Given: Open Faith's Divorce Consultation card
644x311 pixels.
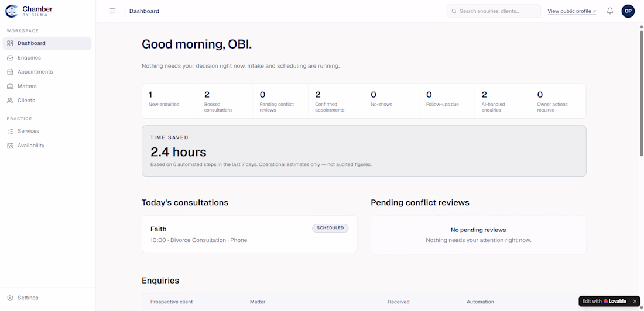Looking at the screenshot, I should [249, 234].
